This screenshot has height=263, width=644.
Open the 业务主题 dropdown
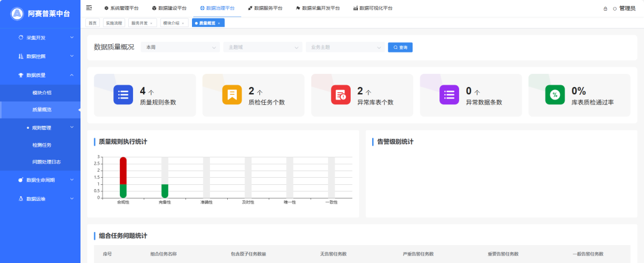[344, 47]
